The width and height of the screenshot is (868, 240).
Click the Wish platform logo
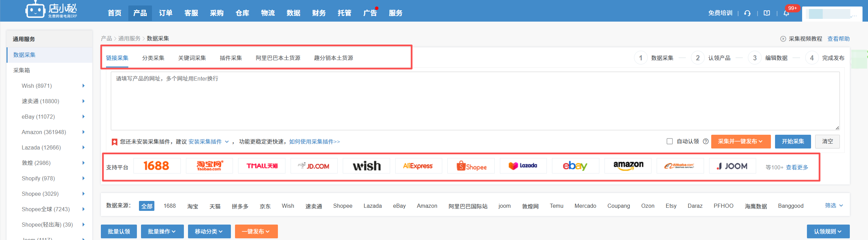366,166
